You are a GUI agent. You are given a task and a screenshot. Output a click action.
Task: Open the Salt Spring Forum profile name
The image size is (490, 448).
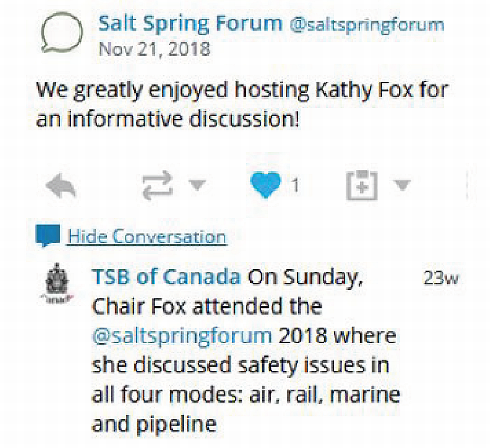click(190, 23)
